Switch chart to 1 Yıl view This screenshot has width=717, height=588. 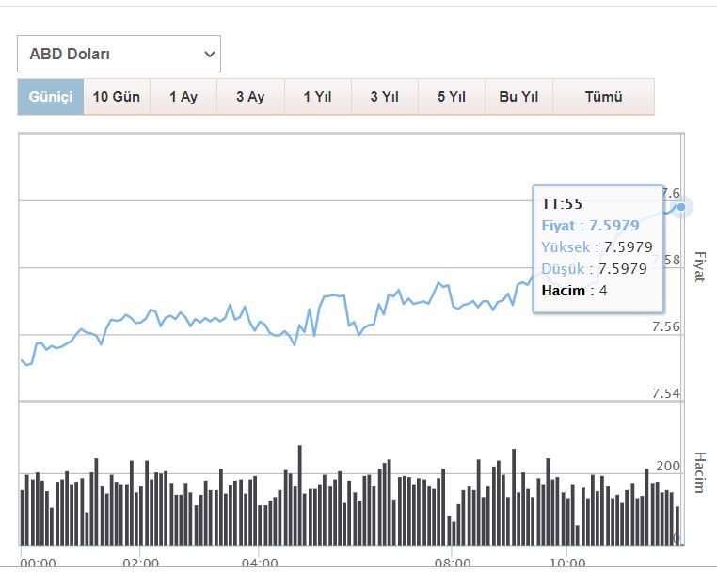click(317, 97)
